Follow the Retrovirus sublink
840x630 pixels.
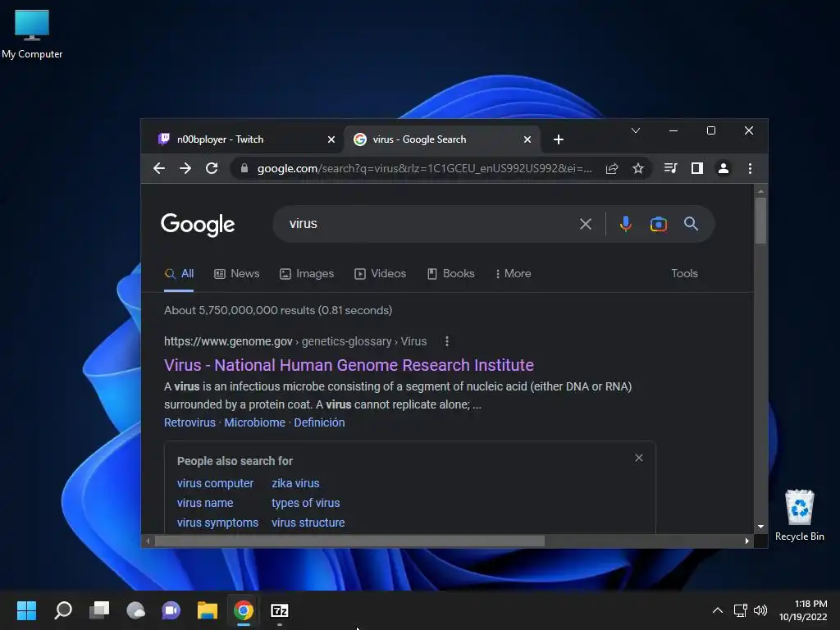pyautogui.click(x=189, y=422)
